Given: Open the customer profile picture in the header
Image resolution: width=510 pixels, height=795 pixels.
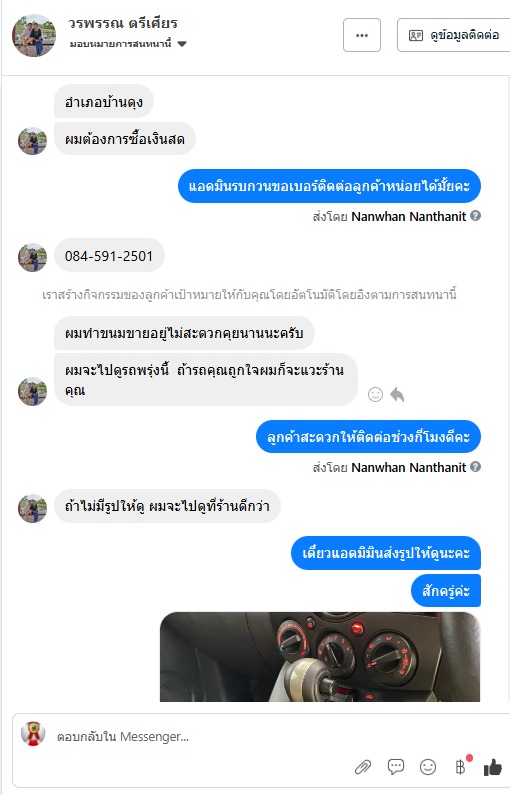Looking at the screenshot, I should coord(34,35).
